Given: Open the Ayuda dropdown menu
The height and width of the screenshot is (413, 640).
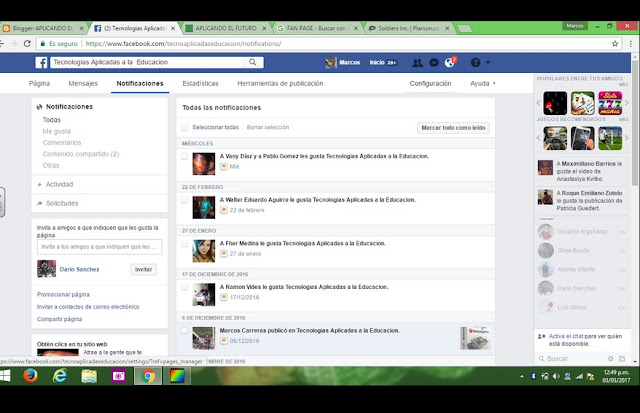Looking at the screenshot, I should [483, 83].
